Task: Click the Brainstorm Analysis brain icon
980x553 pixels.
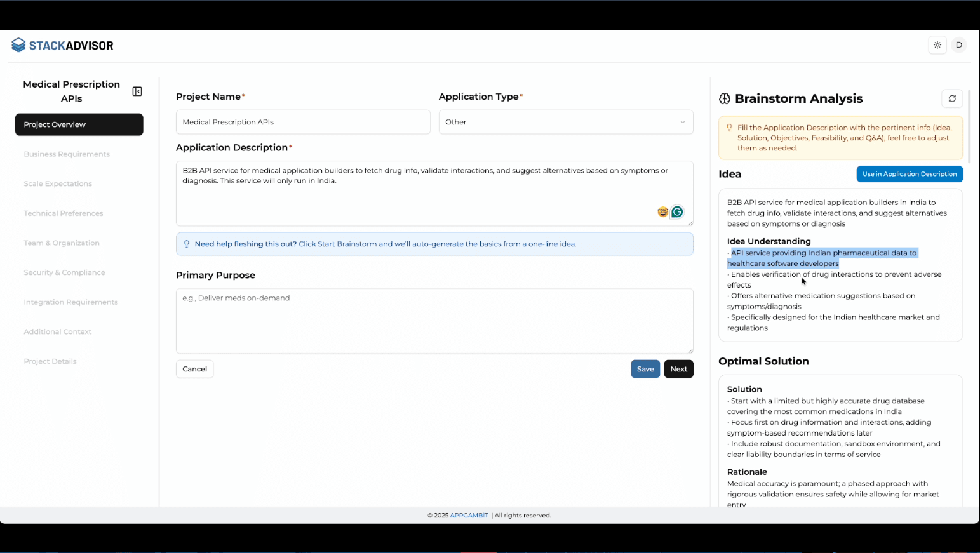Action: coord(725,98)
